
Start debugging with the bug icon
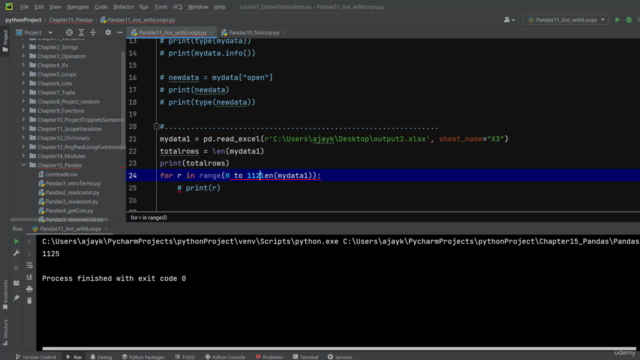tap(629, 20)
